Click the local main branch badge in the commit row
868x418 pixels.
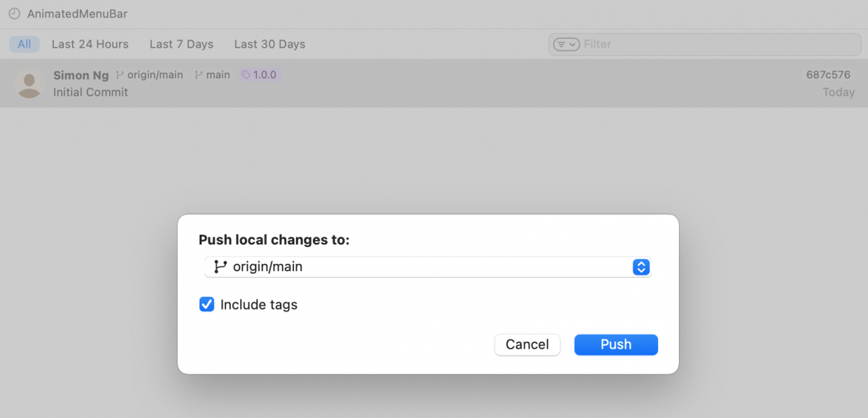pyautogui.click(x=212, y=75)
